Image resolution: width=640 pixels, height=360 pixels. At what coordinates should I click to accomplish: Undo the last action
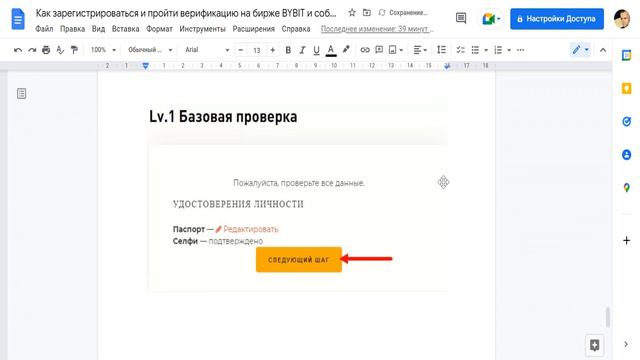pyautogui.click(x=18, y=50)
